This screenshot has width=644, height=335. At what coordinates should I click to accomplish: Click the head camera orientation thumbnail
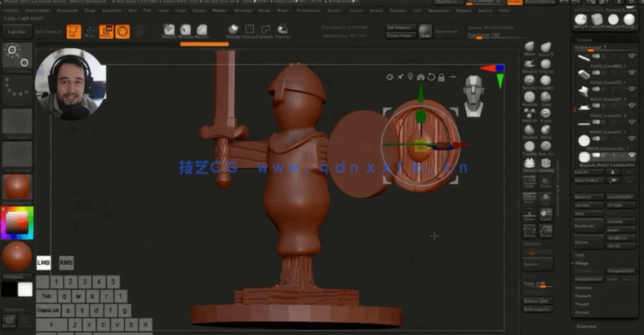click(473, 95)
